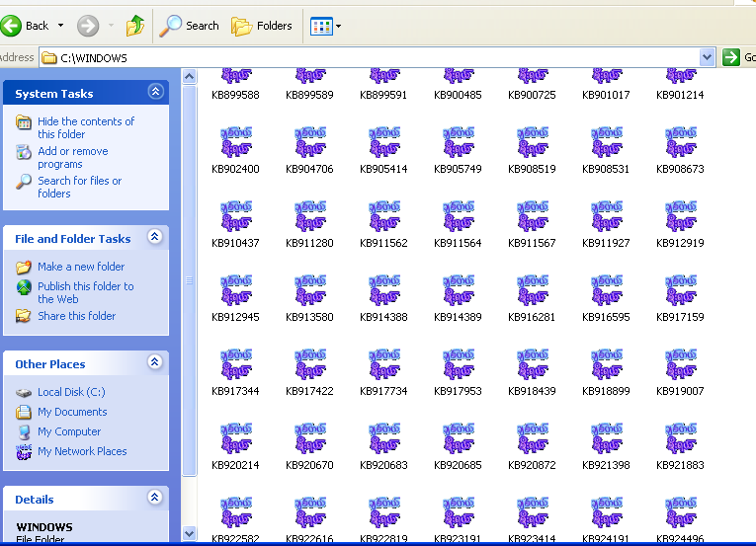Select the KB918439 folder icon
The image size is (756, 546).
pos(533,364)
